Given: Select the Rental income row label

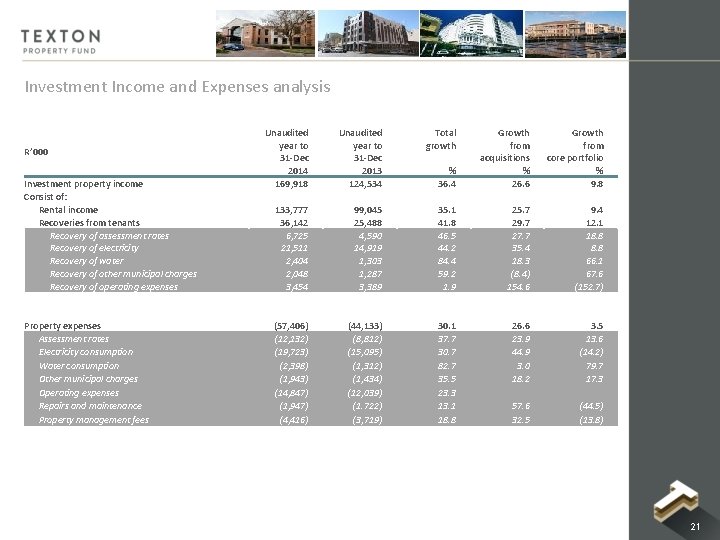Looking at the screenshot, I should coord(68,210).
